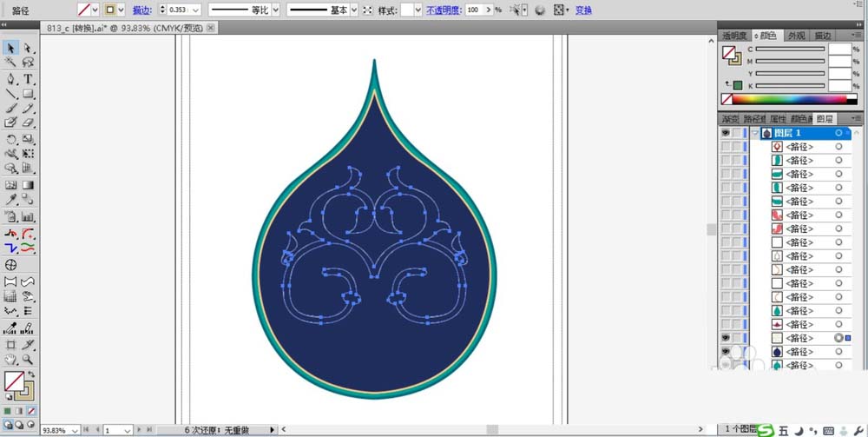Switch to the 外观 panel tab
868x437 pixels.
point(797,36)
